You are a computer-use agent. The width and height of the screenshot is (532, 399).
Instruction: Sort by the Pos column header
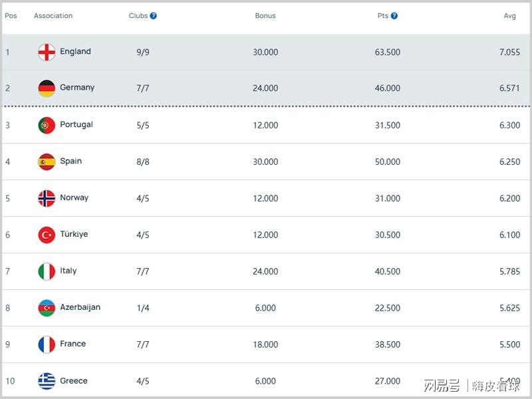[11, 16]
